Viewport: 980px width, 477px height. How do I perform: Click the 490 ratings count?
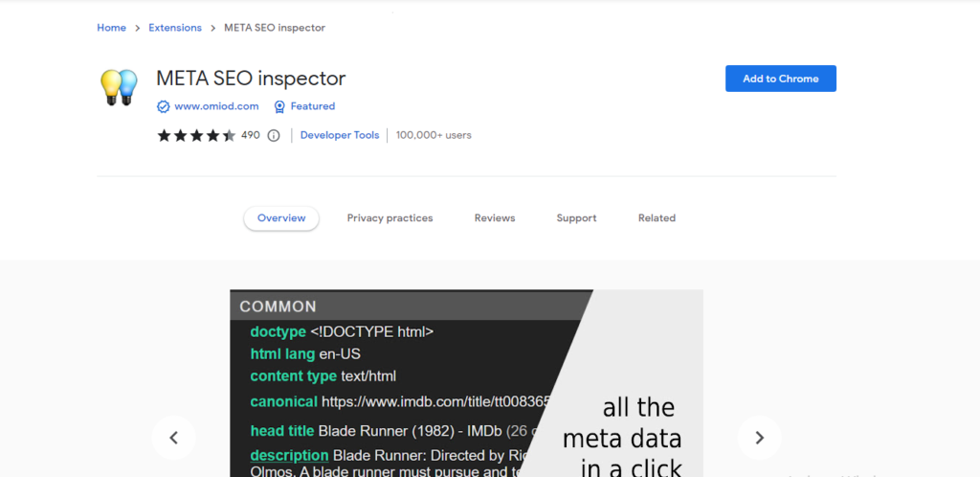click(250, 135)
